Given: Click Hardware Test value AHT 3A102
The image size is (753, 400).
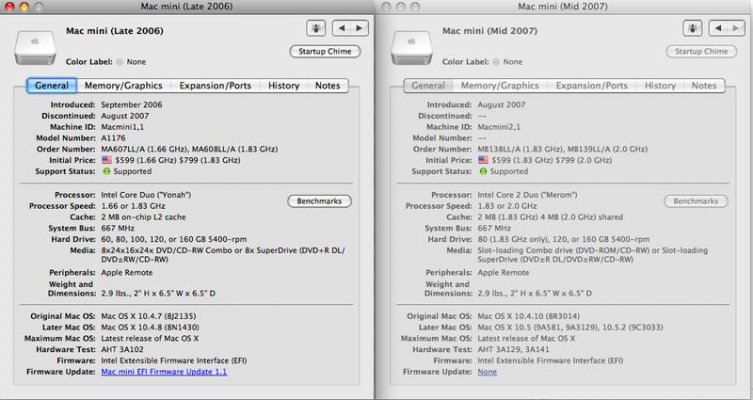Looking at the screenshot, I should pyautogui.click(x=122, y=350).
